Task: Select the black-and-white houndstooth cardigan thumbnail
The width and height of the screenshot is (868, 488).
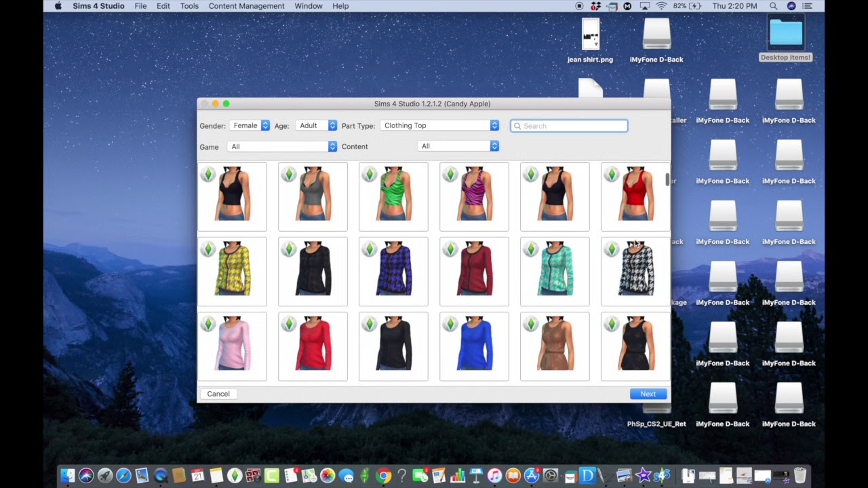Action: click(x=635, y=272)
